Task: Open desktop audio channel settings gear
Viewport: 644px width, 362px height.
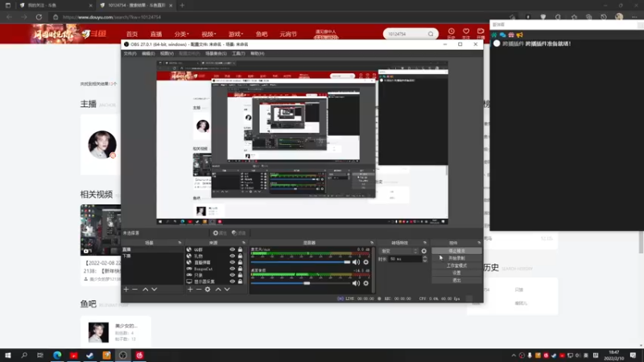Action: pos(366,283)
